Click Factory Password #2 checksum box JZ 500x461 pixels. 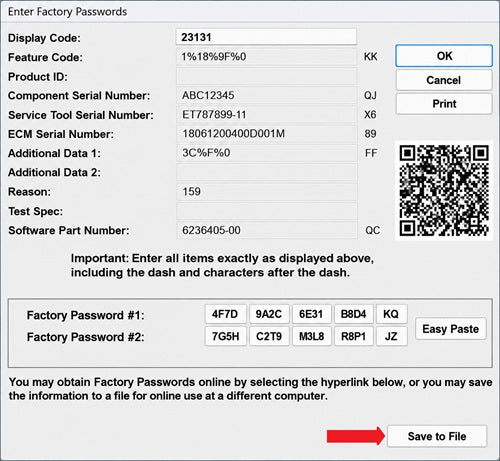click(391, 336)
